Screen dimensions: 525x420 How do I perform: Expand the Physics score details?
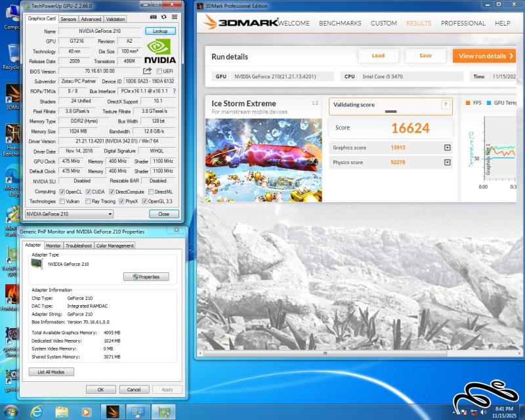click(x=448, y=162)
